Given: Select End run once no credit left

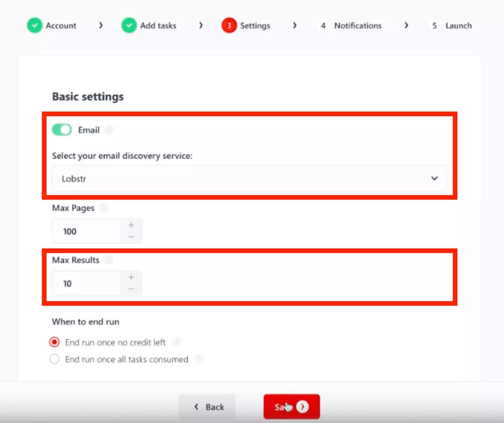Looking at the screenshot, I should (55, 342).
